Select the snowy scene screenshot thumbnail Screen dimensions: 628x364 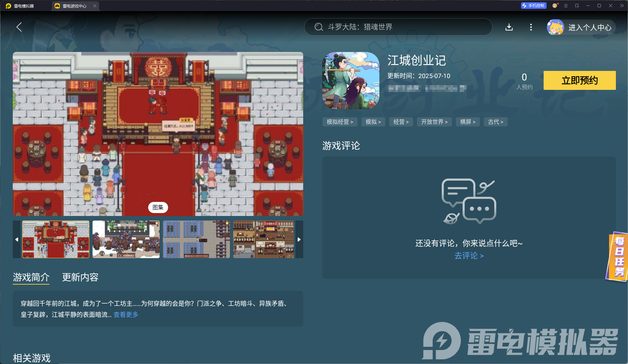(126, 239)
